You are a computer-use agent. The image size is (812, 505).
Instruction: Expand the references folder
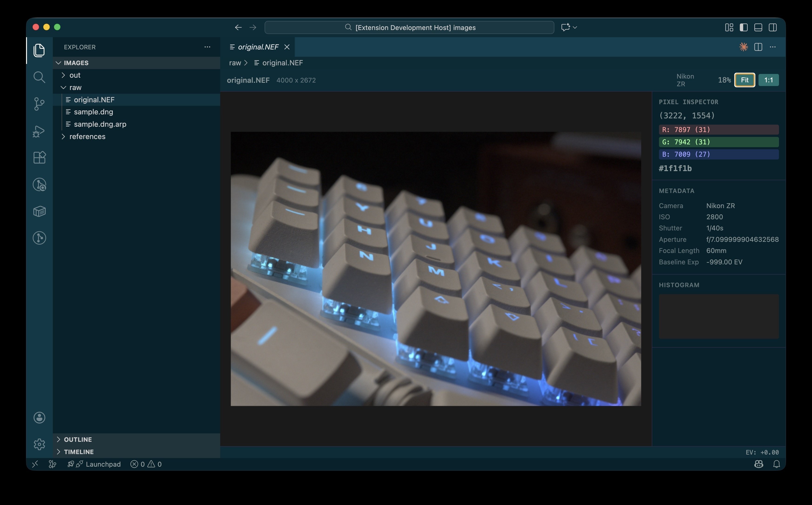[x=87, y=136]
